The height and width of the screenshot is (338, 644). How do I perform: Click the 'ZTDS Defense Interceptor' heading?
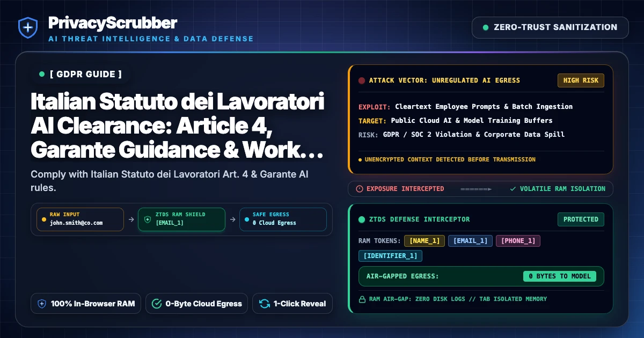(x=419, y=219)
